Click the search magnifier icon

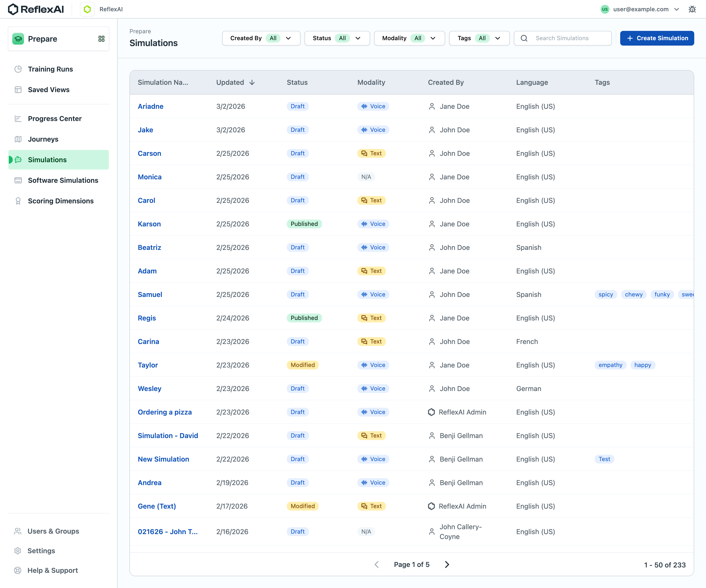click(x=524, y=38)
